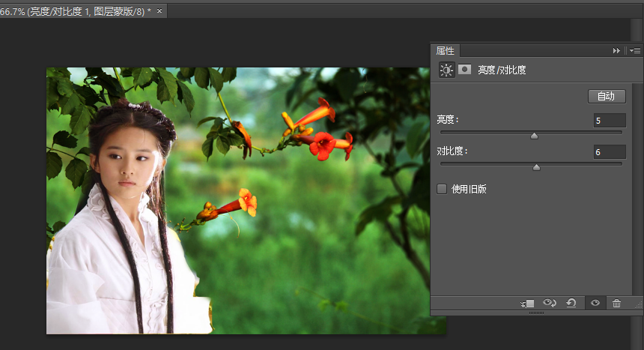The image size is (644, 350).
Task: Reset adjustment to defaults icon
Action: coord(571,303)
